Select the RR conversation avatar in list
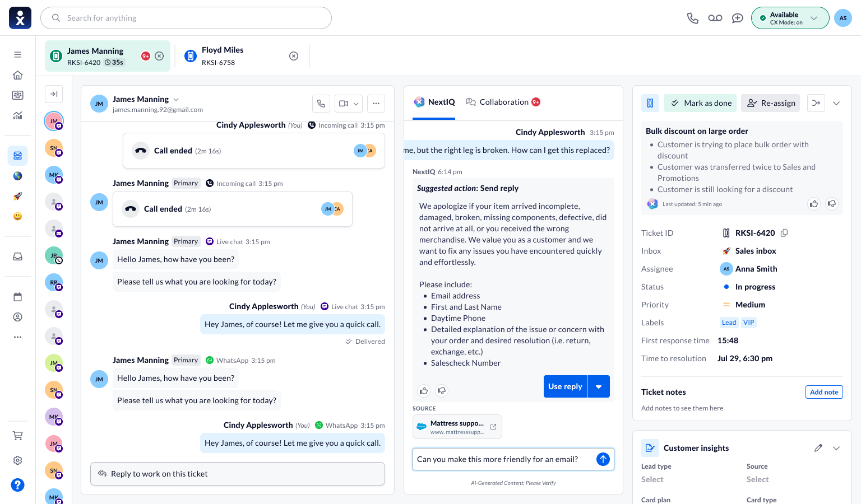The height and width of the screenshot is (504, 861). (54, 282)
